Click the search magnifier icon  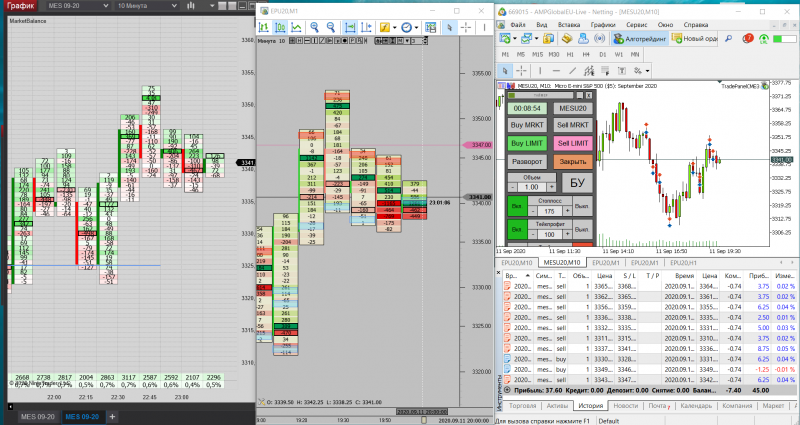click(x=729, y=38)
